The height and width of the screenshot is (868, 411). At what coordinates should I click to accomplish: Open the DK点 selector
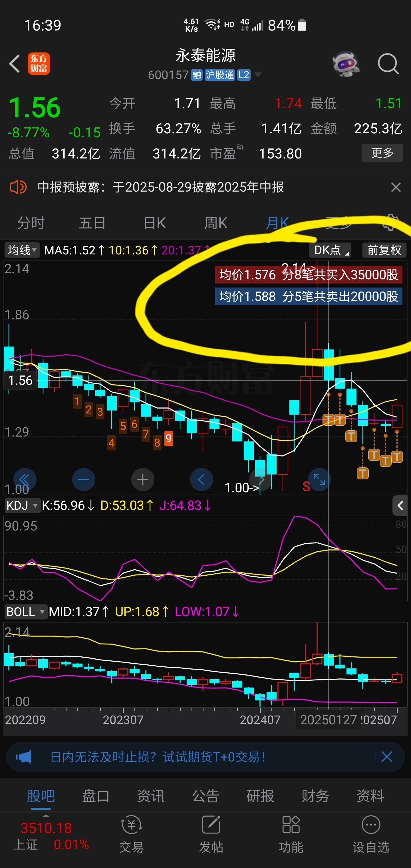pyautogui.click(x=330, y=250)
